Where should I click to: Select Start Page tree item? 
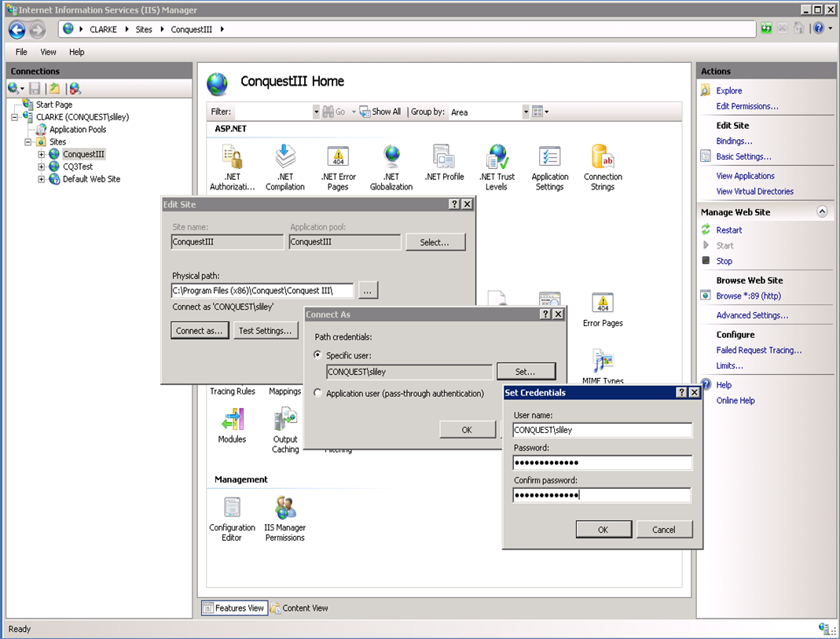[54, 105]
